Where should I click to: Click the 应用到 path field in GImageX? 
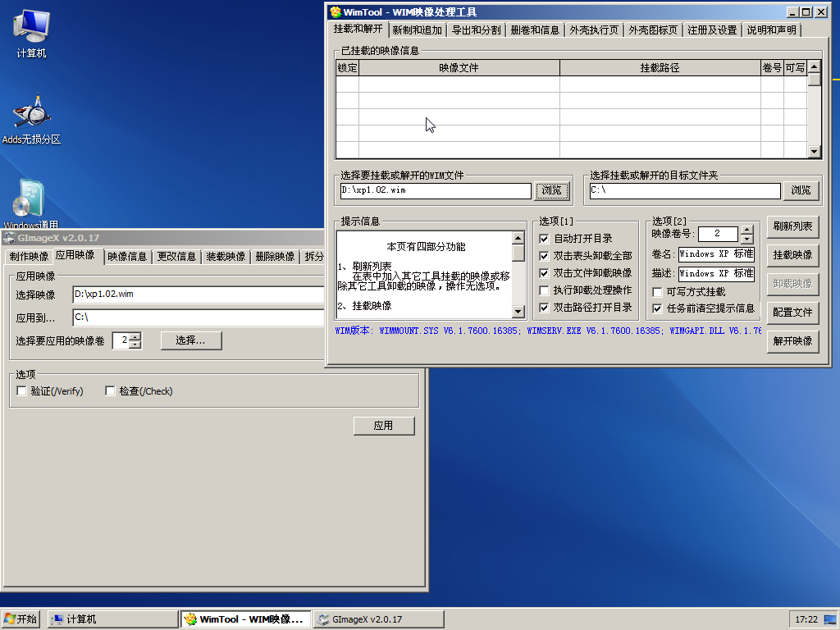click(199, 317)
